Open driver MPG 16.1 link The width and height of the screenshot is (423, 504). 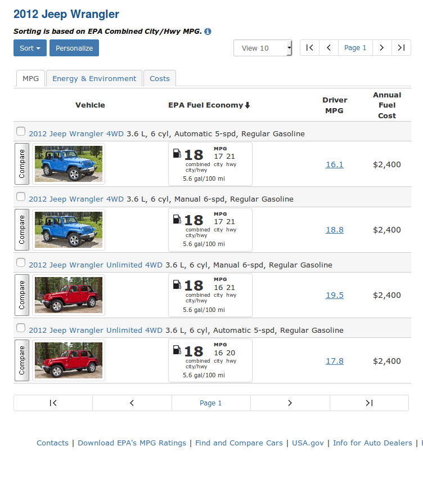pos(335,164)
